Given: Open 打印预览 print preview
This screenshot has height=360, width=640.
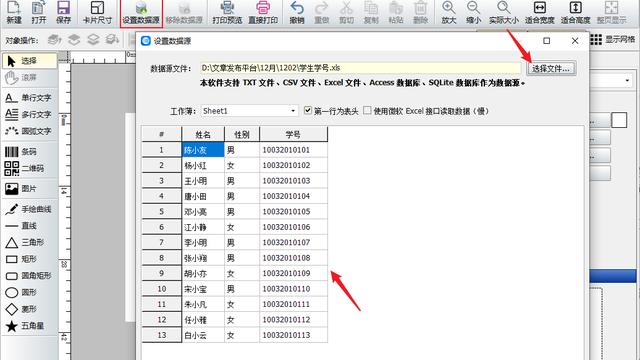Looking at the screenshot, I should pyautogui.click(x=227, y=12).
